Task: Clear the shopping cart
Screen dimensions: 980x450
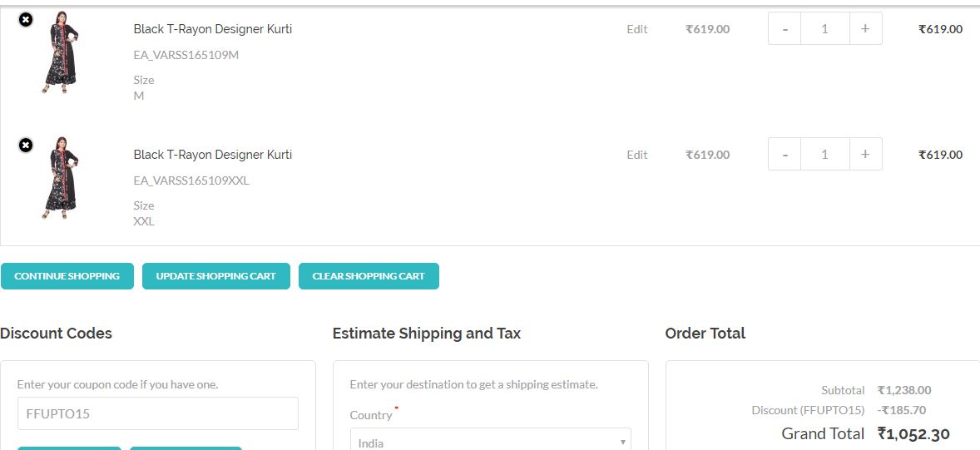Action: [x=369, y=276]
